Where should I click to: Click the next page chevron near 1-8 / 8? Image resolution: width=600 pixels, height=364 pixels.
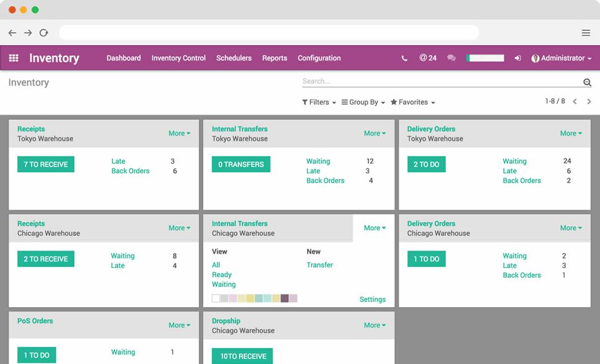click(589, 101)
